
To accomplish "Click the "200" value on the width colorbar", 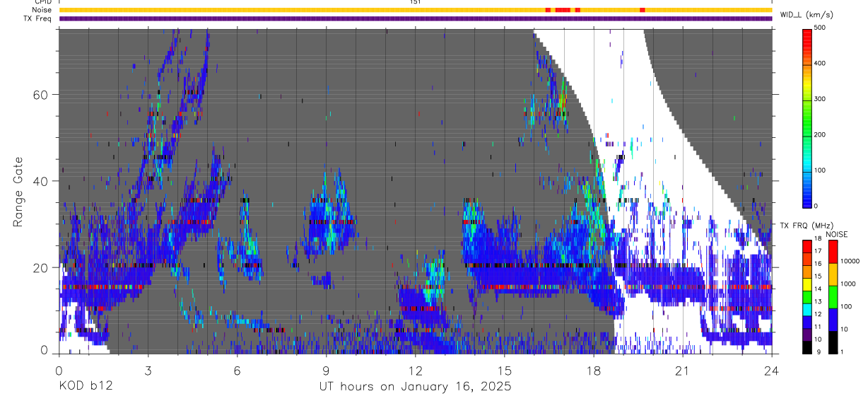I will point(820,134).
